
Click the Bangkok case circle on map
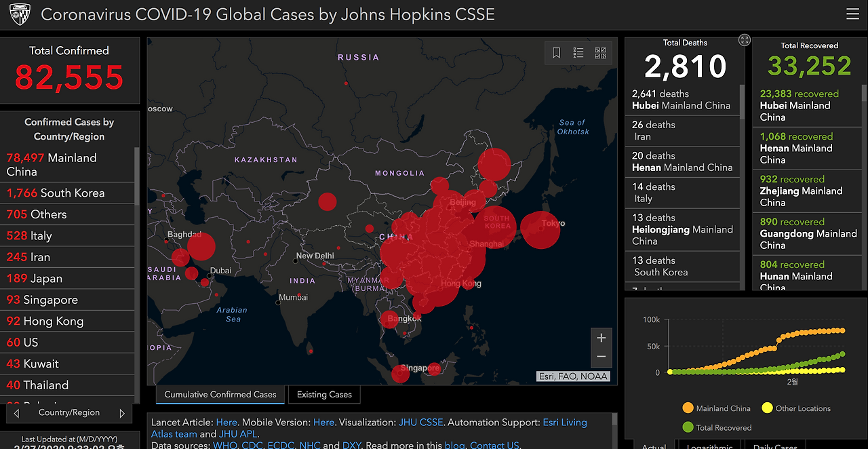point(389,319)
